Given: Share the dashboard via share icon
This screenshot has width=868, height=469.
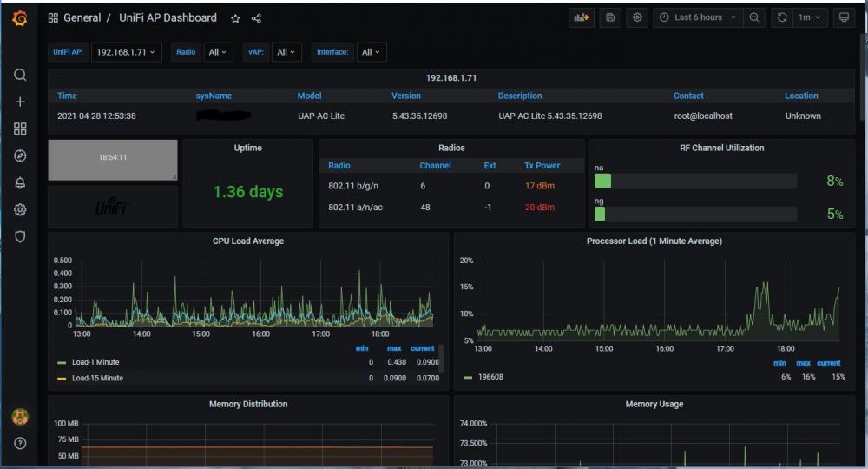Looking at the screenshot, I should 256,18.
